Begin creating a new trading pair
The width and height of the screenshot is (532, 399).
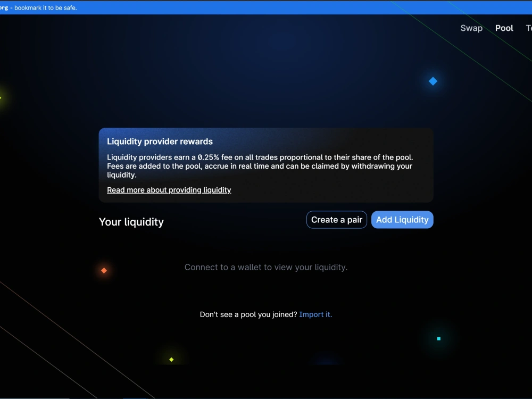pyautogui.click(x=336, y=219)
